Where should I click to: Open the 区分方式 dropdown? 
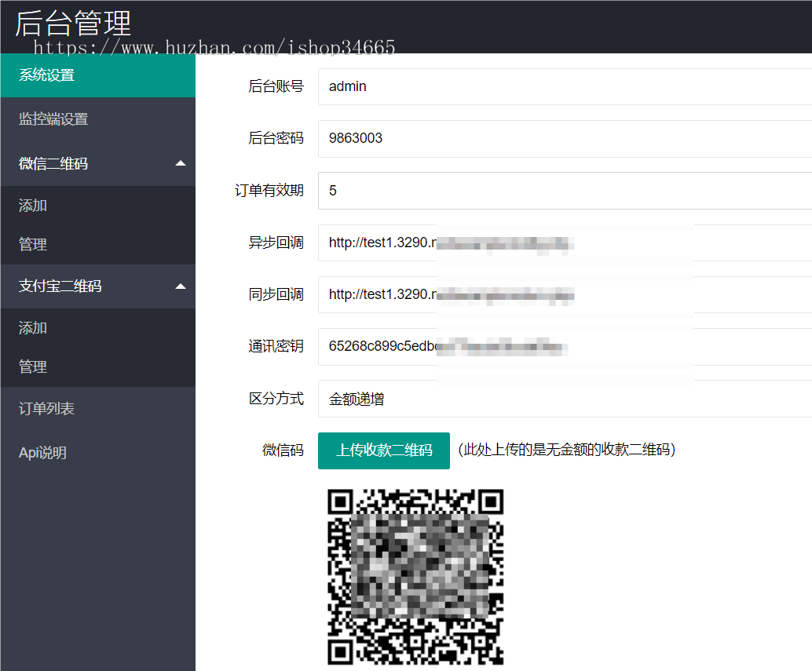pyautogui.click(x=565, y=399)
